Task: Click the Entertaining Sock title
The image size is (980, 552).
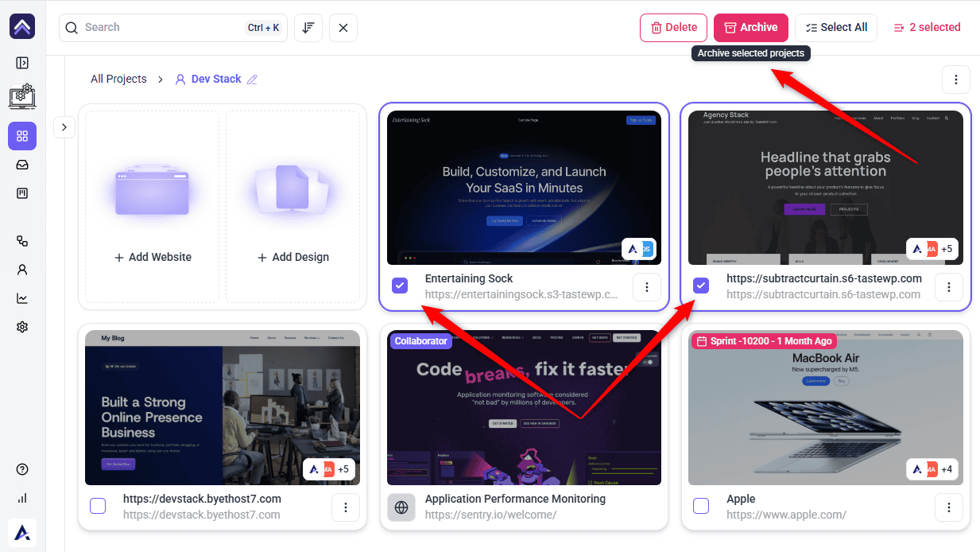Action: [469, 278]
